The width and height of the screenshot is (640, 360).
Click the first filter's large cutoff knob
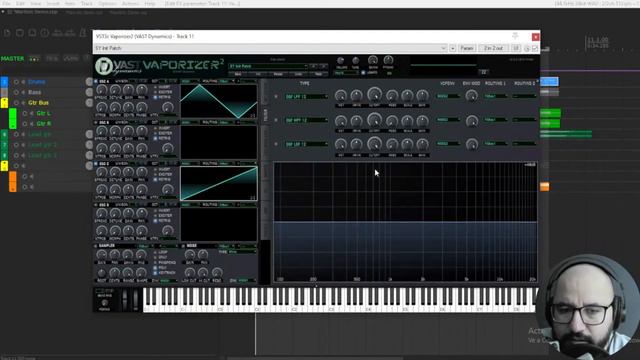(374, 95)
